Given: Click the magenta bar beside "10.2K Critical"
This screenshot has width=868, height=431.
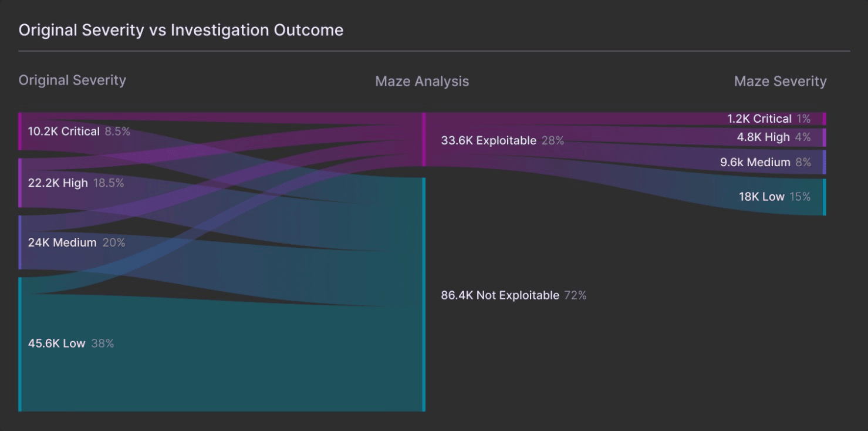Looking at the screenshot, I should coord(20,132).
